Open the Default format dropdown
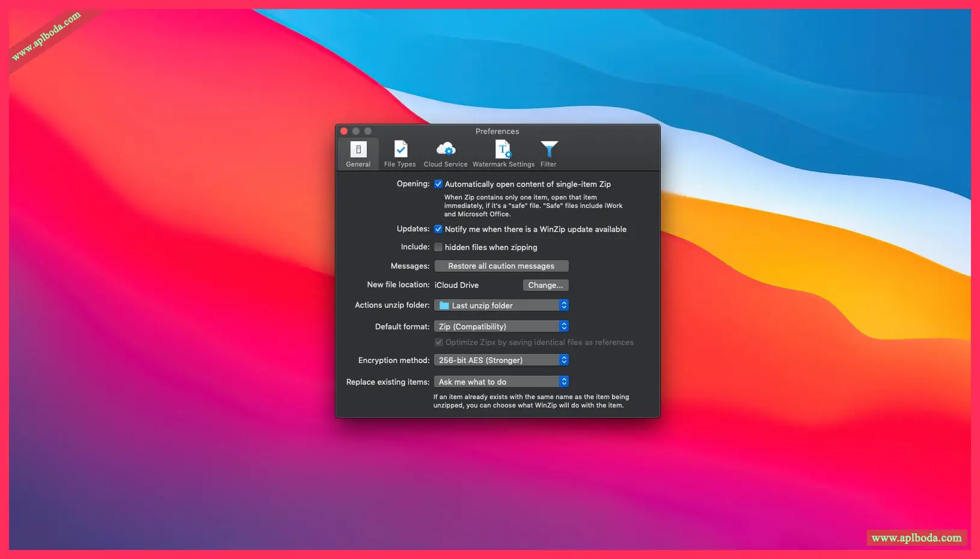This screenshot has height=559, width=980. 501,326
